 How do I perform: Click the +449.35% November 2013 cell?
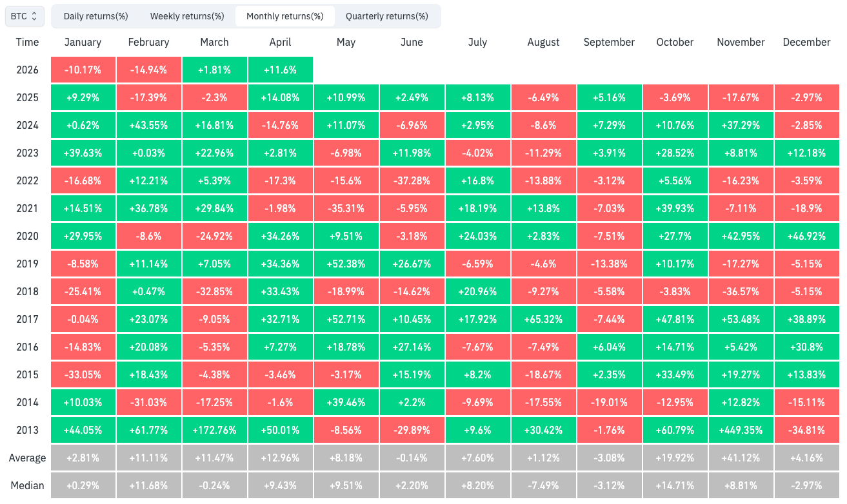(741, 430)
